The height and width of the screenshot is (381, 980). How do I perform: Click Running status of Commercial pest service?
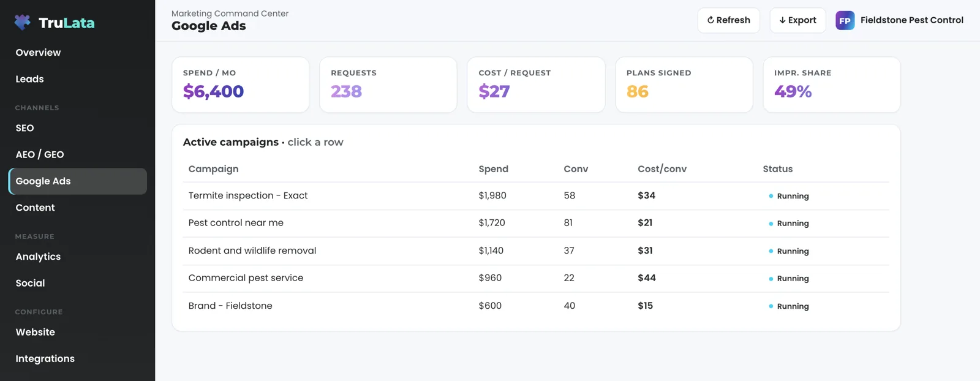pyautogui.click(x=789, y=279)
